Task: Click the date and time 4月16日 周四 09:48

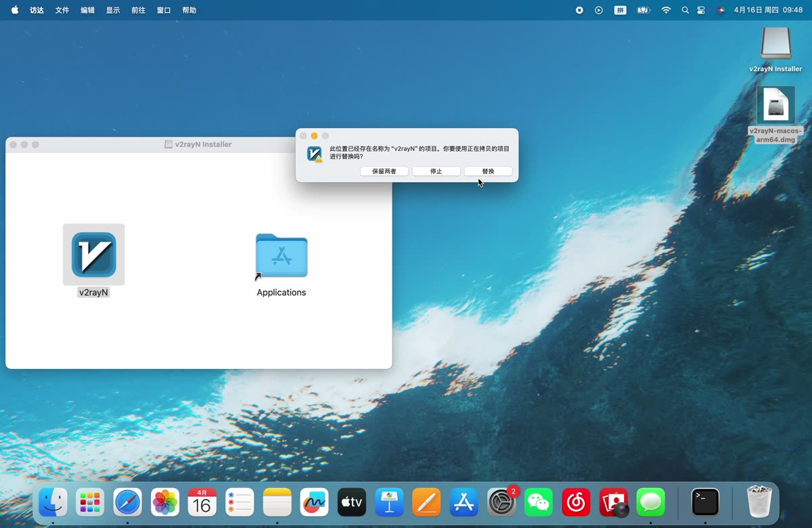Action: [768, 10]
